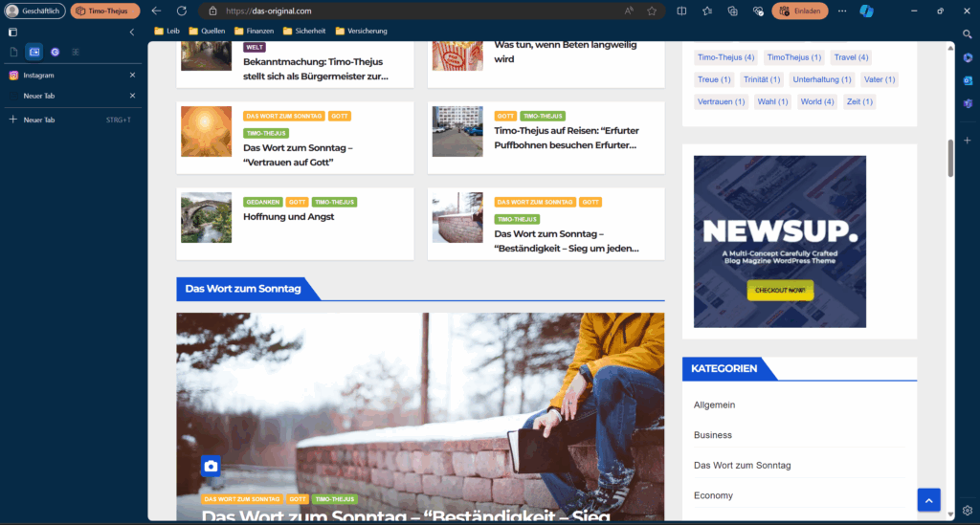Click the "Das Wort zum Sonntag" section heading
980x525 pixels.
(243, 289)
